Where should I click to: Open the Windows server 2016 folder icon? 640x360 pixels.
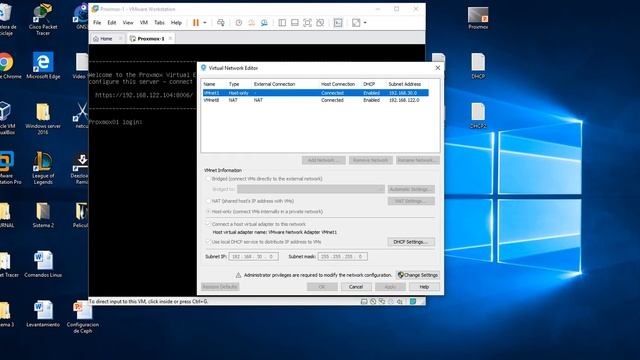(x=43, y=118)
